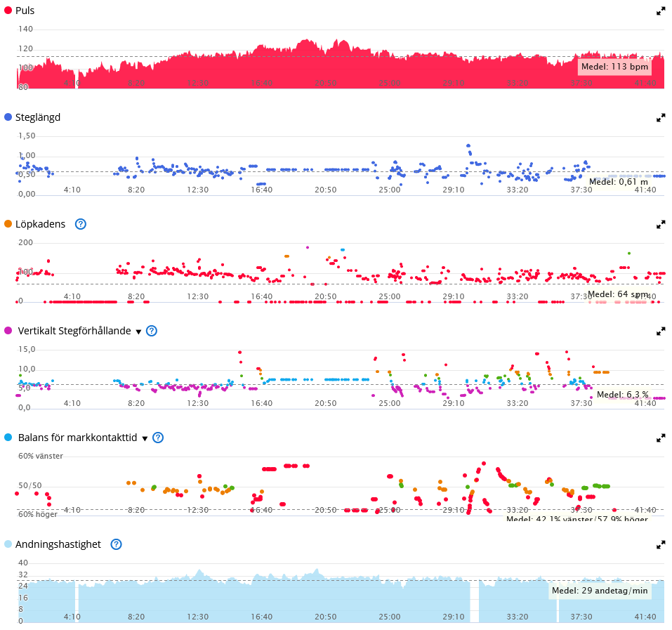The height and width of the screenshot is (630, 672).
Task: Expand the Vertikalt Stegförhållande chart fullscreen
Action: tap(661, 331)
